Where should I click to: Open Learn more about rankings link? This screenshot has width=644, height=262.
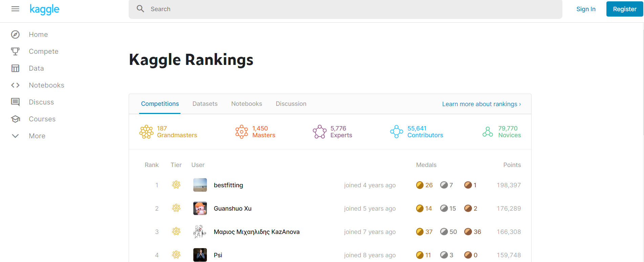[x=481, y=104]
